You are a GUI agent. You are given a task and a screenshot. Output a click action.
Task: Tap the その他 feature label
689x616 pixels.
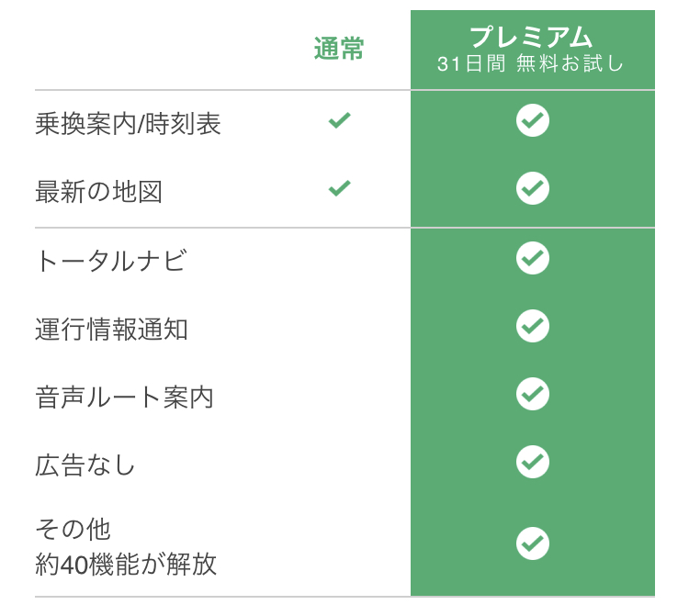pos(73,530)
